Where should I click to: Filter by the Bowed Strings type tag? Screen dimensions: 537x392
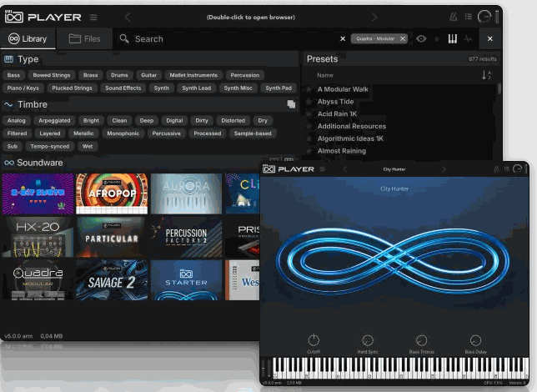click(52, 75)
